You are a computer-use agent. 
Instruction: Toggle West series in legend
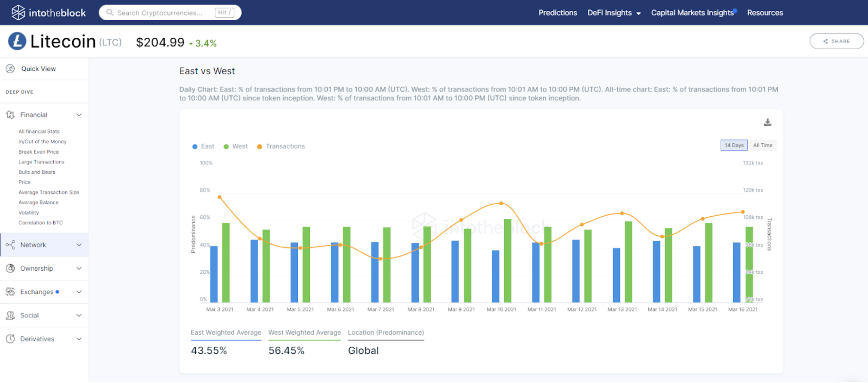pos(235,146)
